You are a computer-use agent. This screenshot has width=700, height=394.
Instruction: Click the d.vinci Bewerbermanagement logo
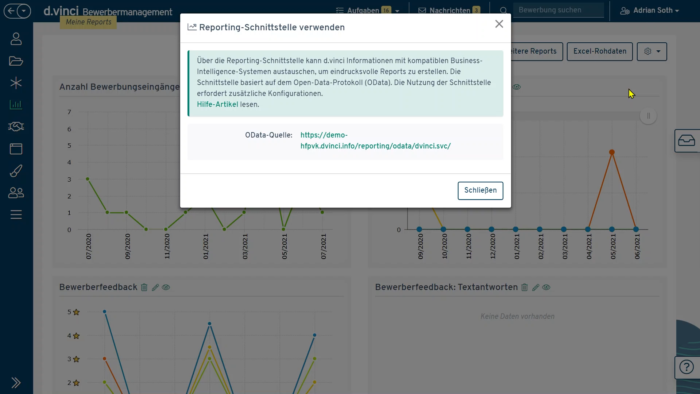coord(108,11)
